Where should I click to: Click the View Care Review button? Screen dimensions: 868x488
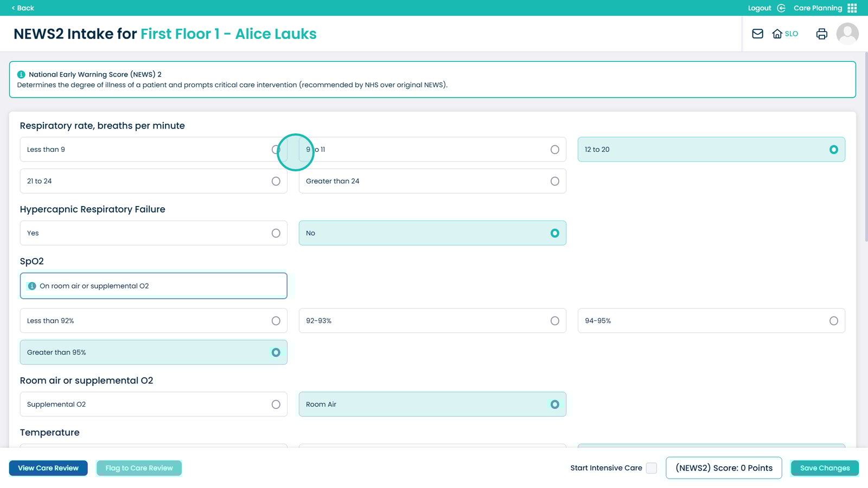pos(48,468)
